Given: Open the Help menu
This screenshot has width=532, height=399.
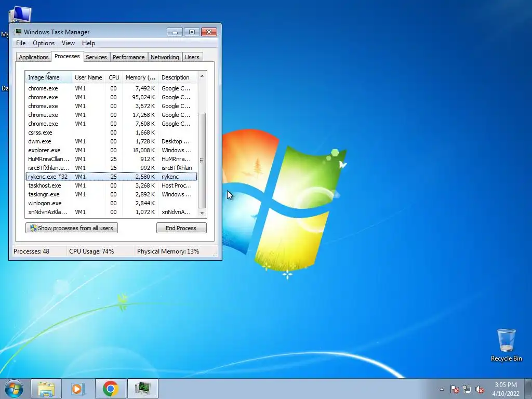Looking at the screenshot, I should pyautogui.click(x=88, y=43).
